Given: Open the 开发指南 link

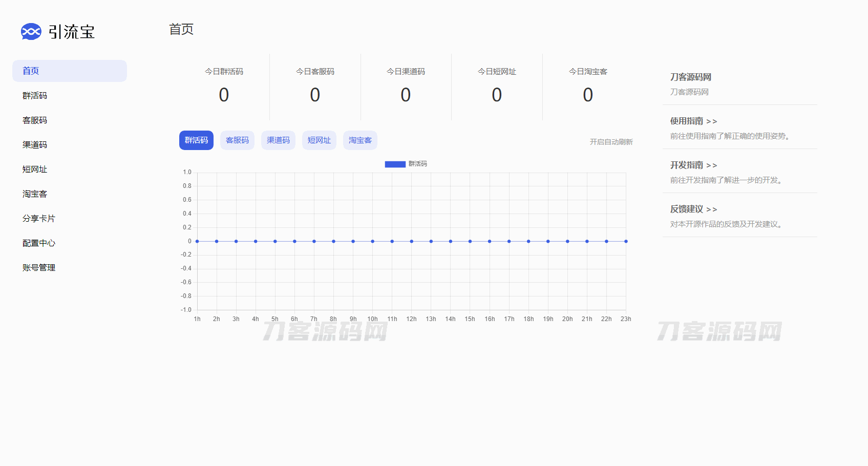Looking at the screenshot, I should pos(693,165).
